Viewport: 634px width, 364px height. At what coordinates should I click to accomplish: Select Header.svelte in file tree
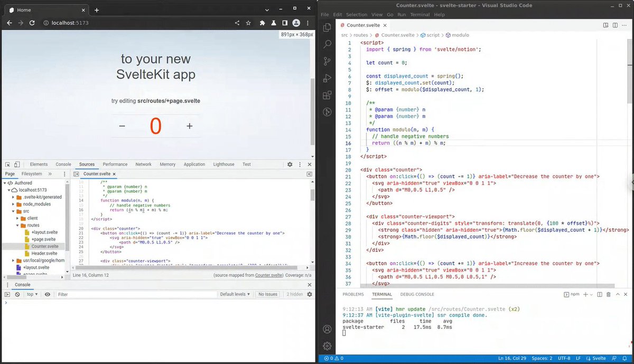(x=43, y=254)
